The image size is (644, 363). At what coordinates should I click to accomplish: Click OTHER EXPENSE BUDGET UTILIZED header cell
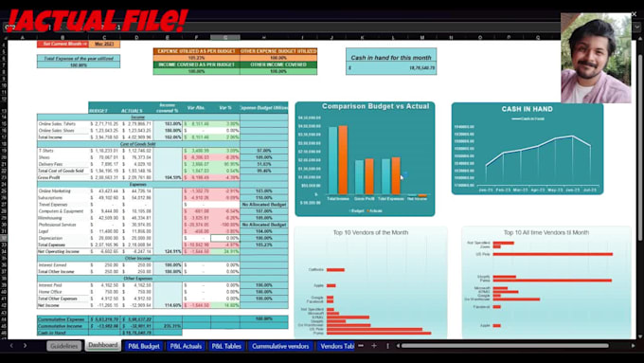pos(278,51)
